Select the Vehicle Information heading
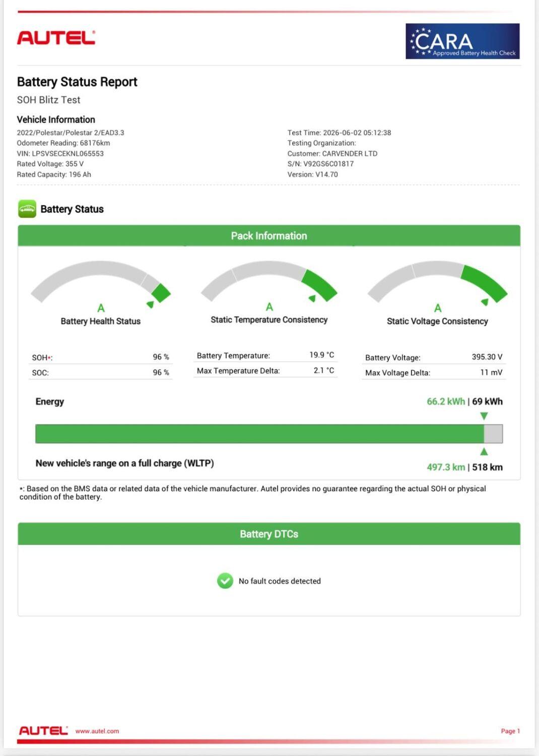Viewport: 539px width, 756px height. coord(56,119)
